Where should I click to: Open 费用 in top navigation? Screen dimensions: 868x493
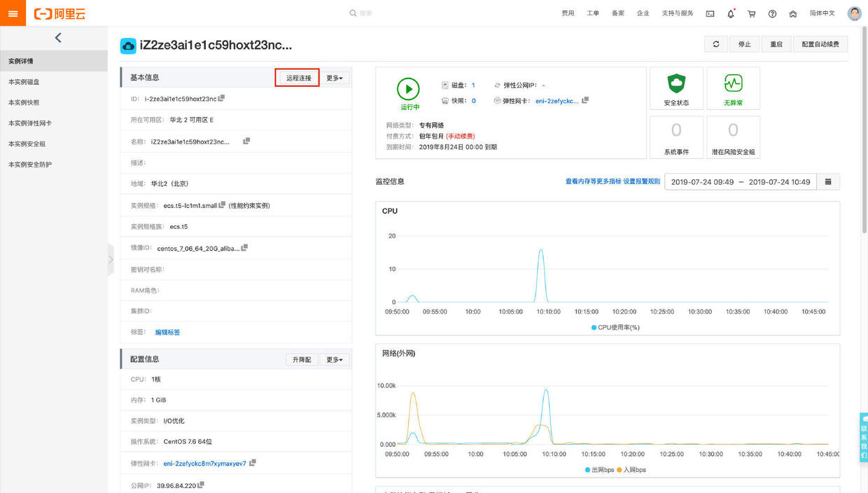(x=568, y=13)
